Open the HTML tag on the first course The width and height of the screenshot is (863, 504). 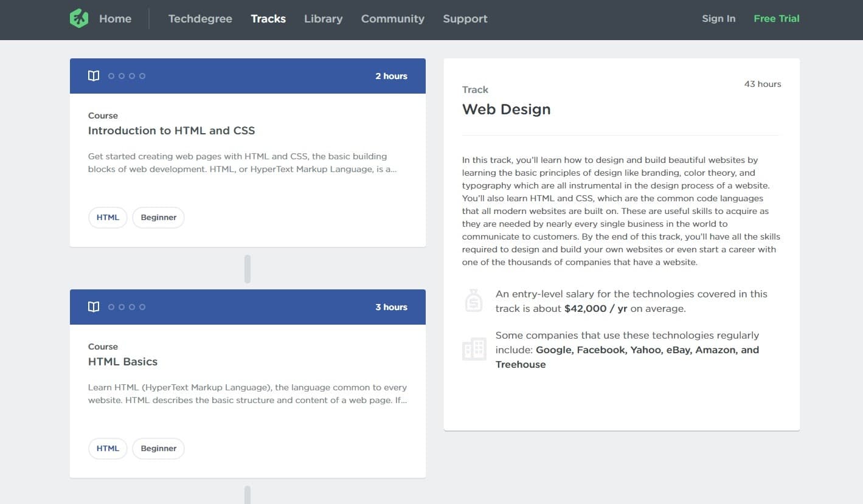click(x=108, y=217)
